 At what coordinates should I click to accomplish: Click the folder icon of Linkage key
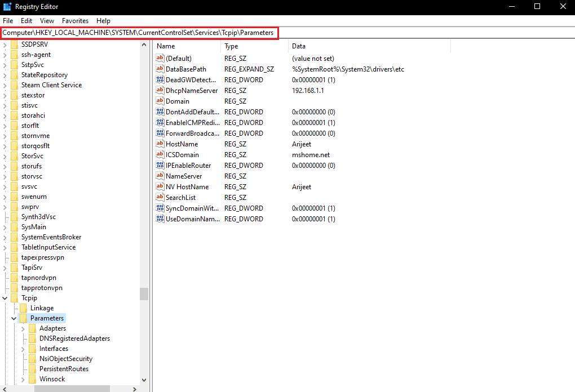click(x=24, y=308)
